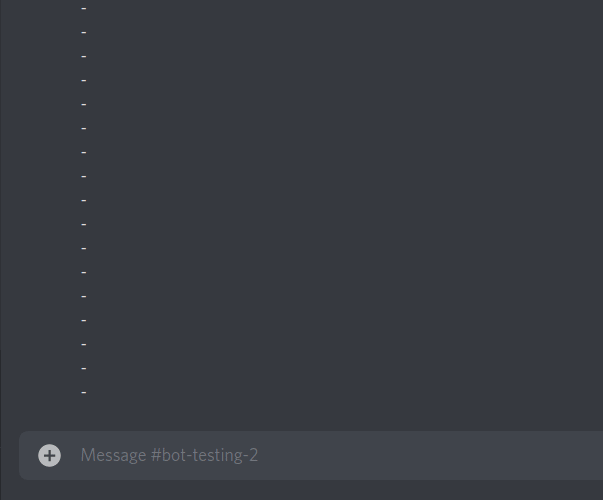The width and height of the screenshot is (603, 500).
Task: Show upload options next to Message #bot-testing-2
Action: coord(49,455)
